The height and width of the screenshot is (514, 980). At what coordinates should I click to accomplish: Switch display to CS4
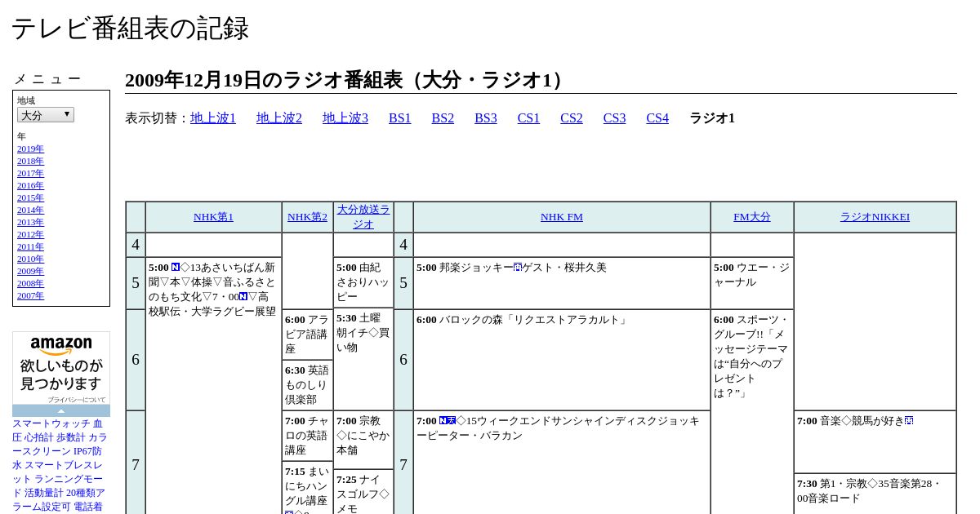(657, 118)
